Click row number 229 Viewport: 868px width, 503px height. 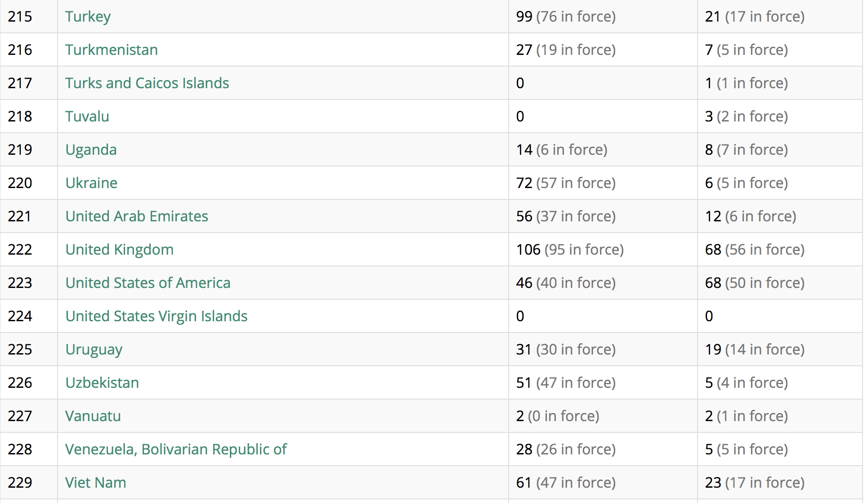[x=20, y=483]
